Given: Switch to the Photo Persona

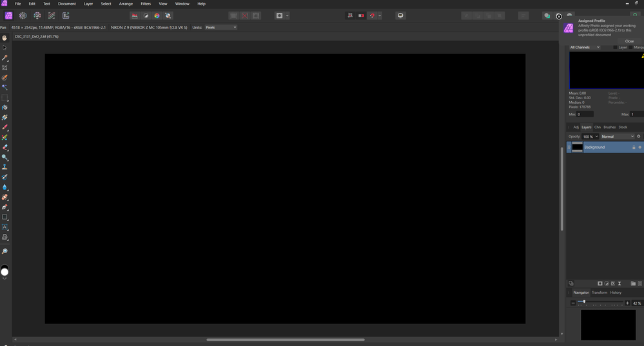Looking at the screenshot, I should pyautogui.click(x=8, y=15).
